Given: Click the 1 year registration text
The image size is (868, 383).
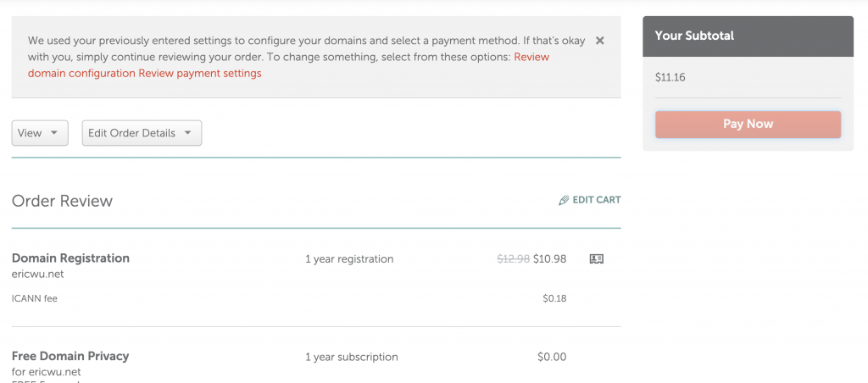Looking at the screenshot, I should (349, 259).
